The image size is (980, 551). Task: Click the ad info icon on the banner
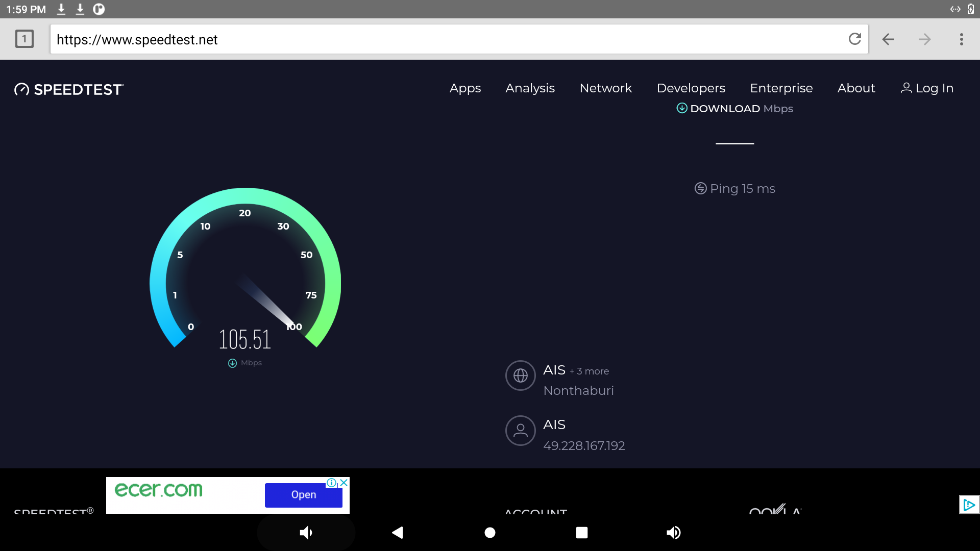pyautogui.click(x=331, y=483)
